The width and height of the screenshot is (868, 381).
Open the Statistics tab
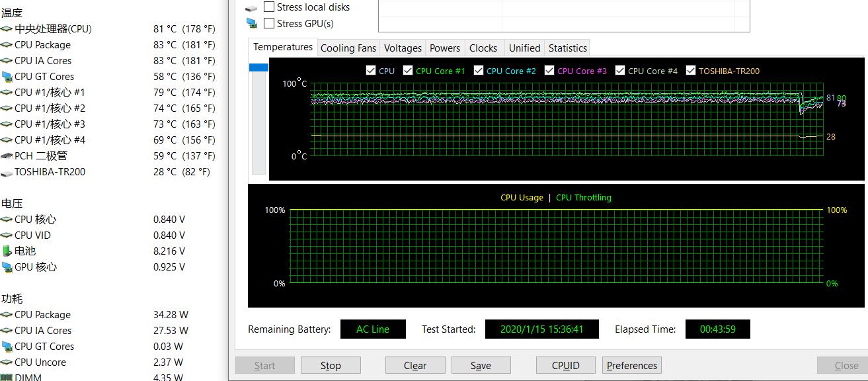[x=567, y=48]
